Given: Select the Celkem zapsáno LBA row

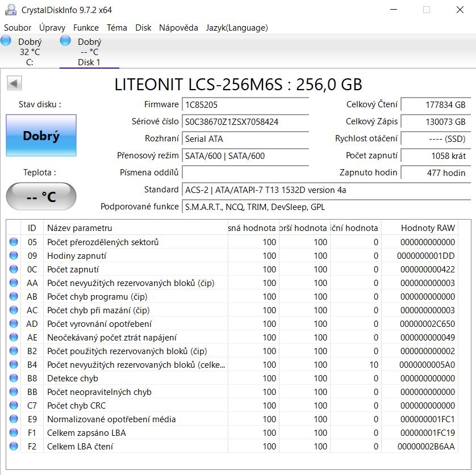Looking at the screenshot, I should (x=232, y=432).
